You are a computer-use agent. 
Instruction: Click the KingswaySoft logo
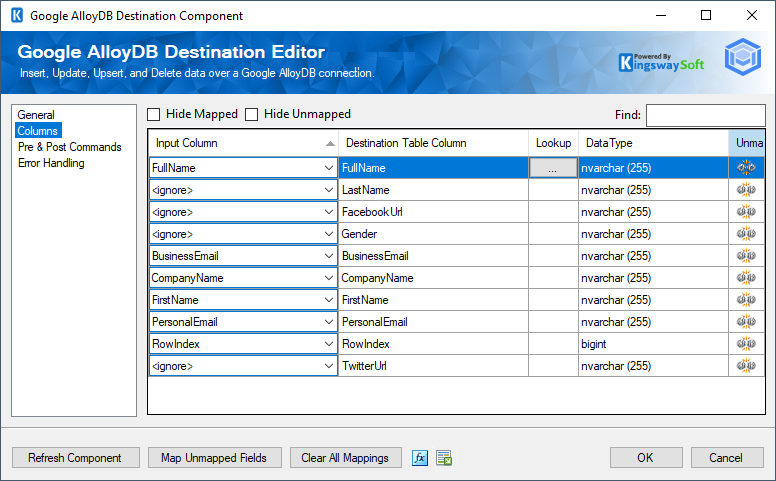click(x=661, y=62)
